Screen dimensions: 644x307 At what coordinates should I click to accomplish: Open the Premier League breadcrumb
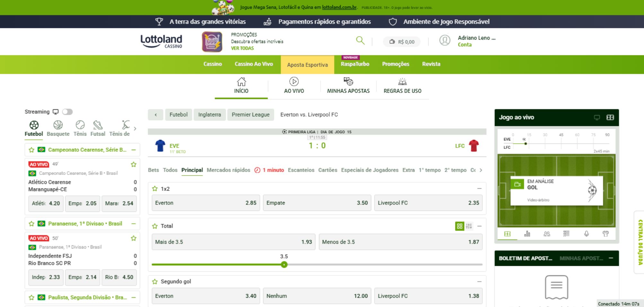click(x=251, y=115)
